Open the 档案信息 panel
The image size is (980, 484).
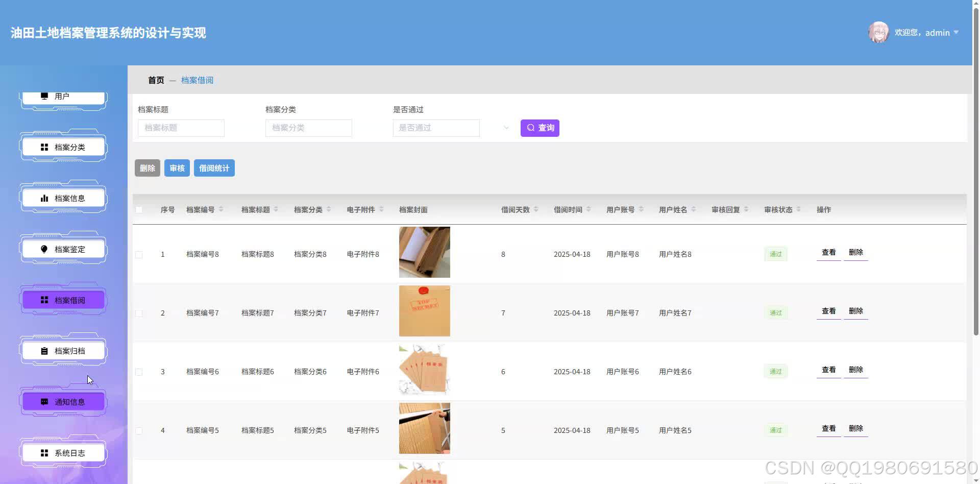pos(63,198)
